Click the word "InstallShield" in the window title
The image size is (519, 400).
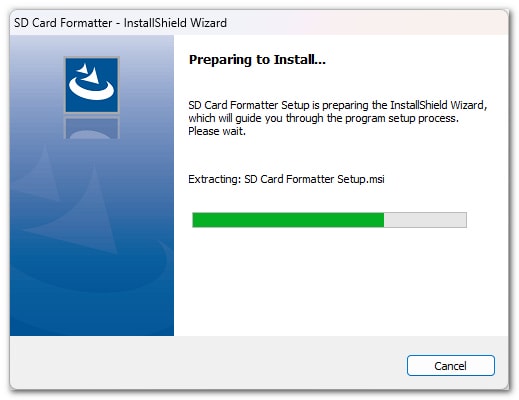click(x=155, y=23)
